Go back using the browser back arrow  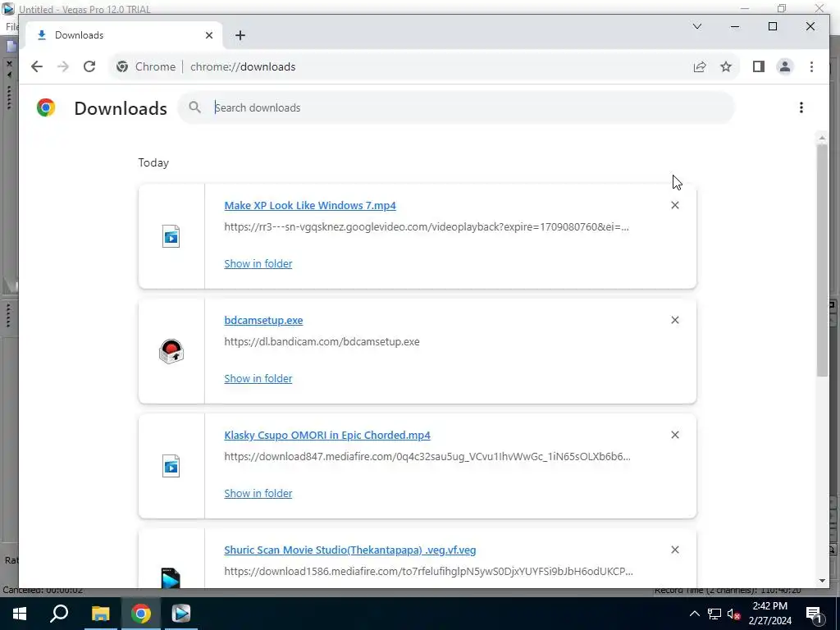(x=36, y=66)
